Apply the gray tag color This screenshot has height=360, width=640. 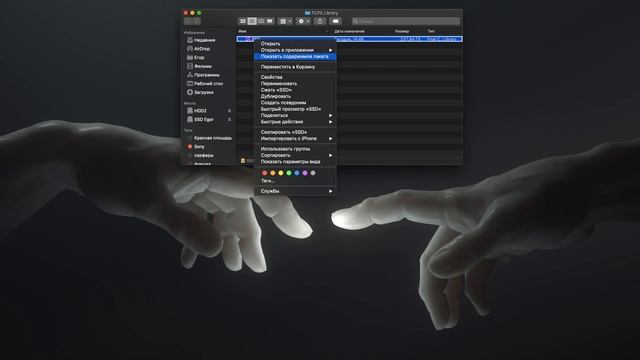313,173
